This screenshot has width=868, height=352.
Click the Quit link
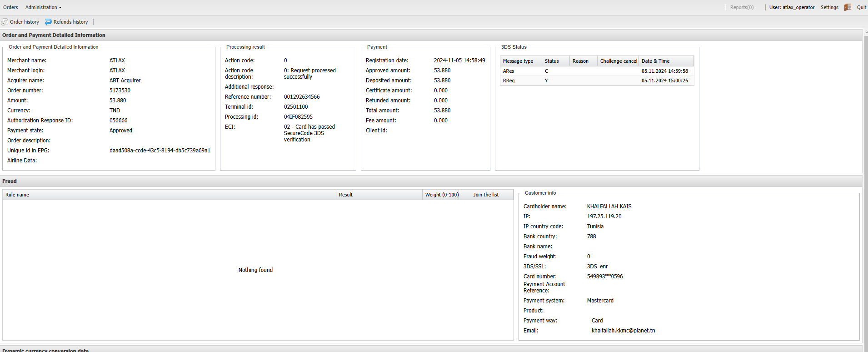coord(861,7)
